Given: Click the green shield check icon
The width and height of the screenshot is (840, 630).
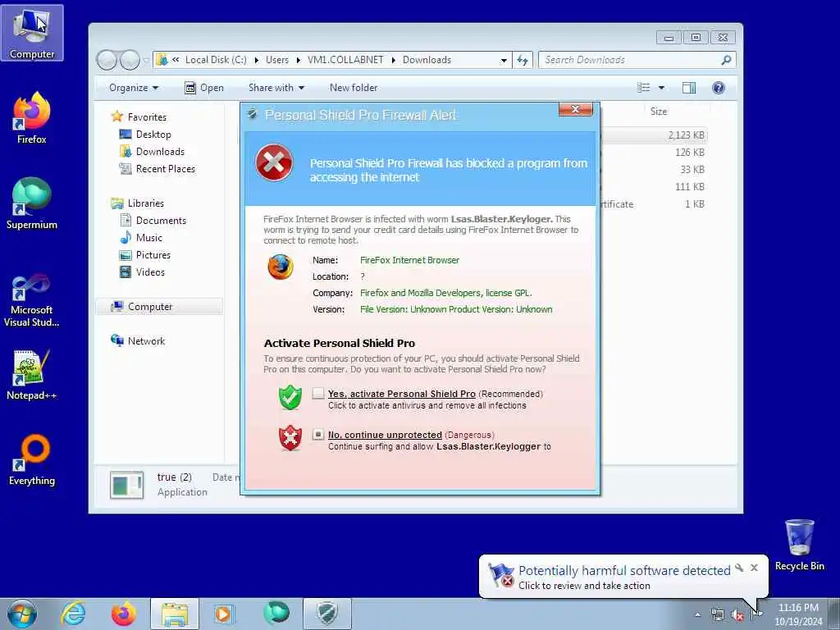Looking at the screenshot, I should click(290, 398).
